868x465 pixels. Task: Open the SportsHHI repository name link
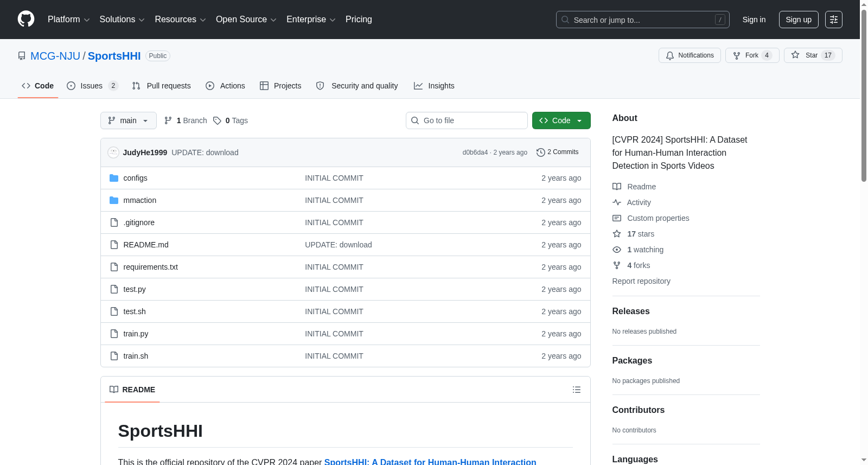[114, 56]
